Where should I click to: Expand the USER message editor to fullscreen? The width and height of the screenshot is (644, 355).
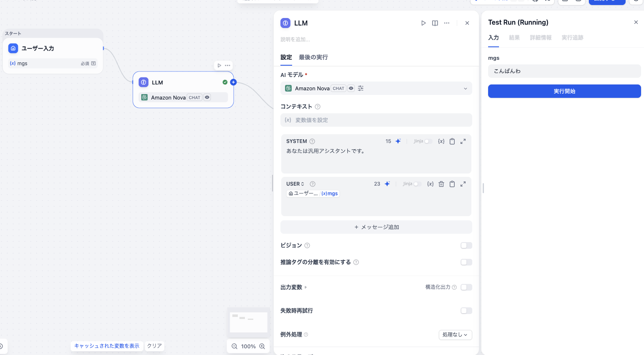coord(463,184)
